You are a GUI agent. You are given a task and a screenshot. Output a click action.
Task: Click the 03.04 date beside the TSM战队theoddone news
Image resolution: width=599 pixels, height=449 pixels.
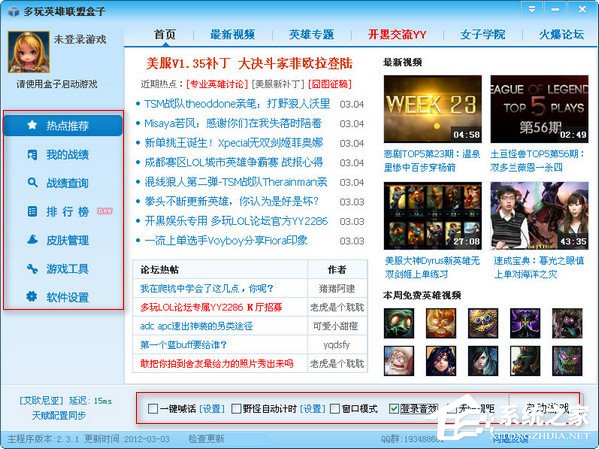pos(351,104)
